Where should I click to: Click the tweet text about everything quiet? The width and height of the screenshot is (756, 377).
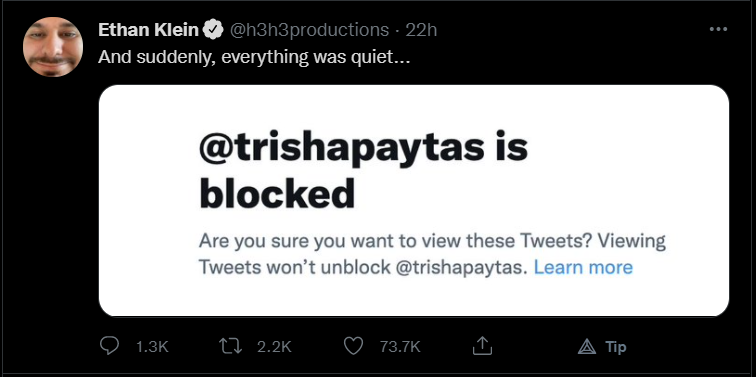pos(254,57)
